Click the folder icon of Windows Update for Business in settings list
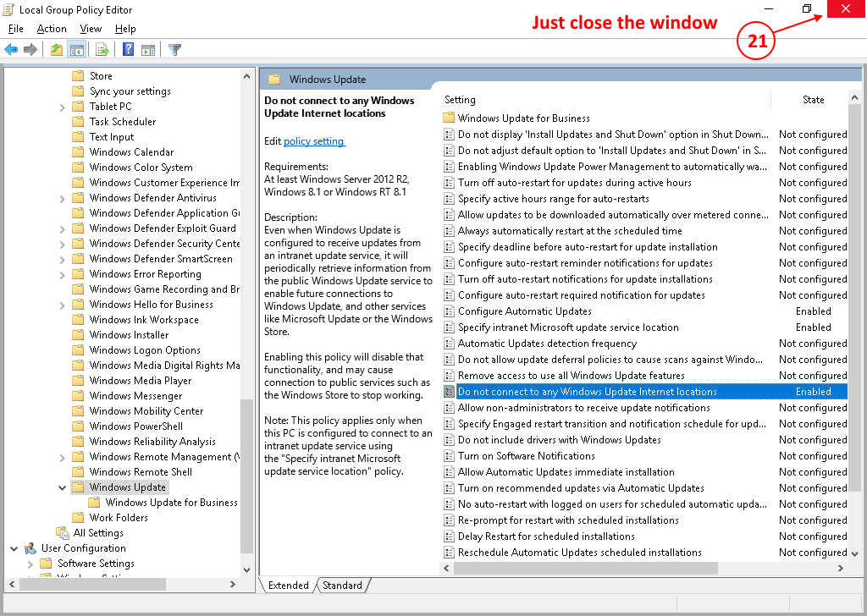The image size is (867, 616). coord(449,118)
